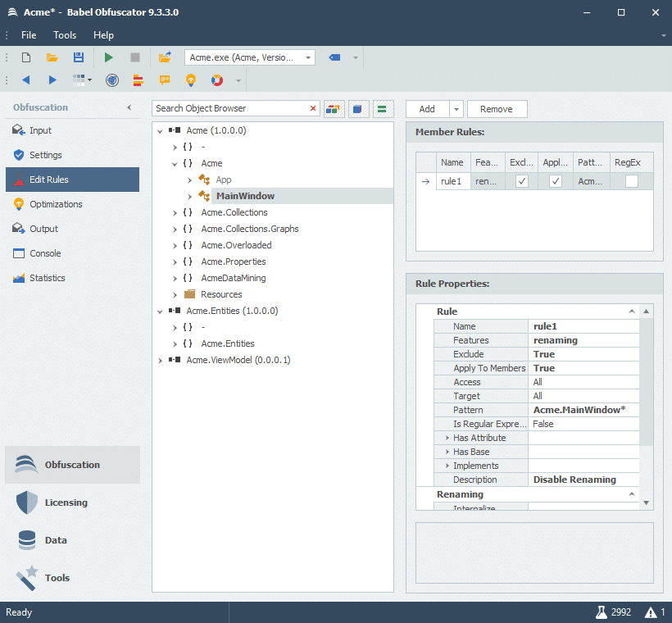Go to the Input page
Viewport: 672px width, 623px height.
click(72, 130)
